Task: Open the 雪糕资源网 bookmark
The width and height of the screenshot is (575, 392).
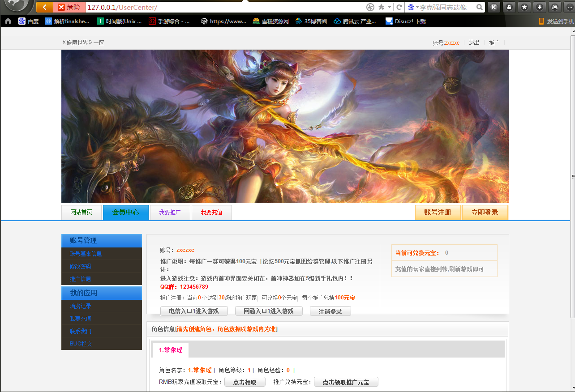Action: point(271,21)
